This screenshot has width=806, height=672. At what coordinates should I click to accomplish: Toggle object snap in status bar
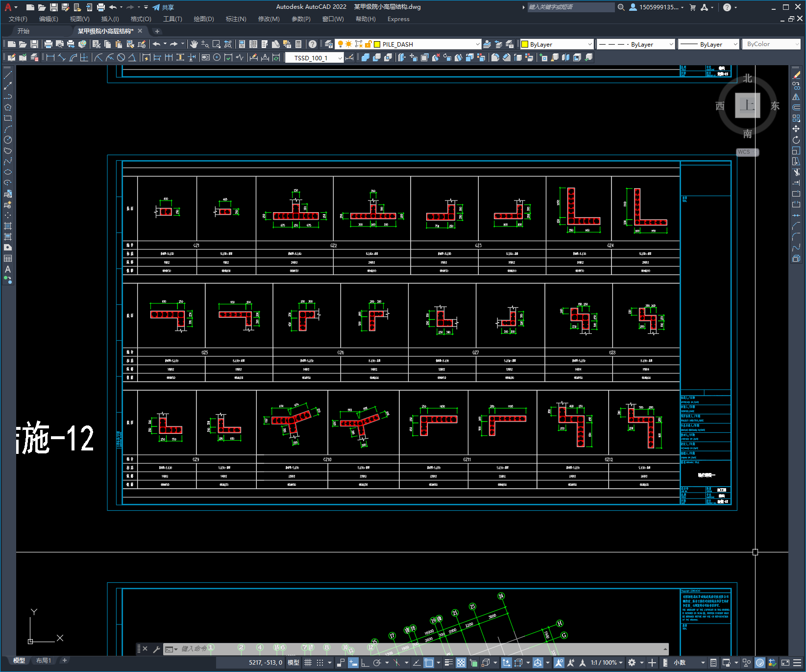point(429,663)
